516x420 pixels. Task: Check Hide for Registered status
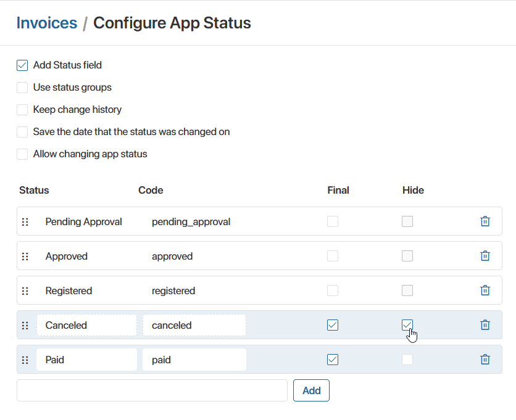pyautogui.click(x=407, y=290)
